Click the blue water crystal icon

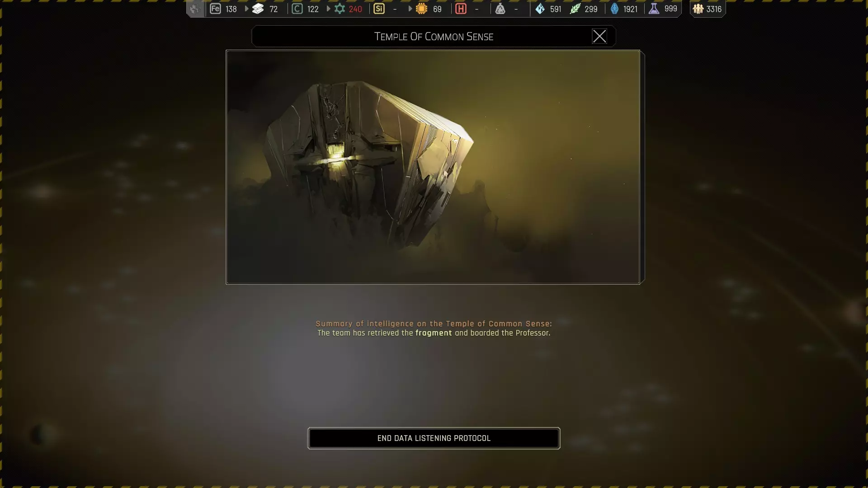(x=540, y=9)
